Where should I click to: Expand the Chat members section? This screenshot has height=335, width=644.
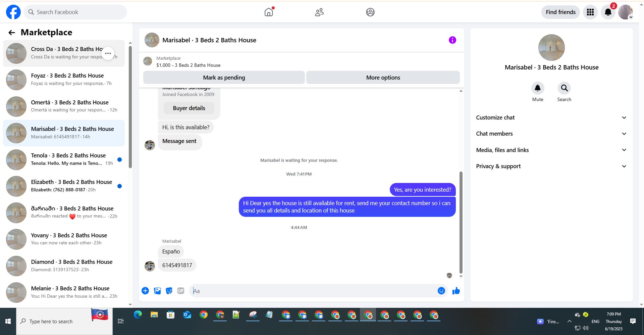coord(551,134)
